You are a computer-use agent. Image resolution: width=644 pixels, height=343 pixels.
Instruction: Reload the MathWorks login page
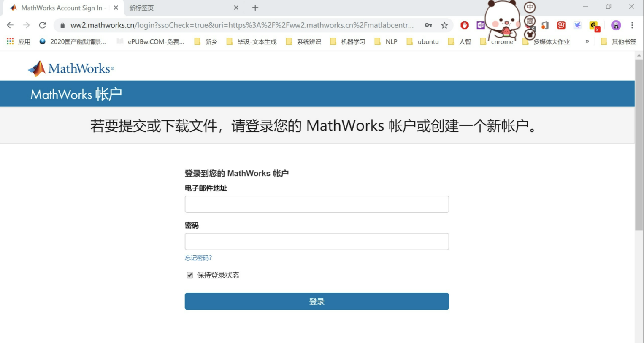click(x=42, y=25)
